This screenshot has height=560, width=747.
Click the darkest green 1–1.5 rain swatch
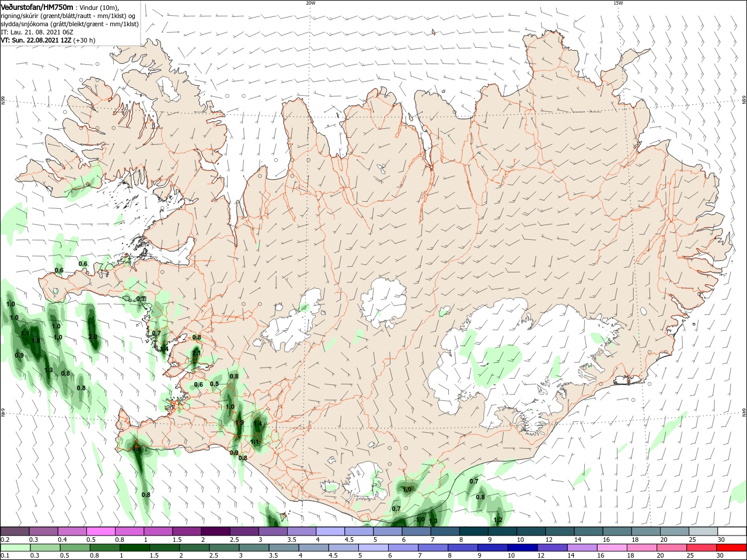[x=135, y=548]
